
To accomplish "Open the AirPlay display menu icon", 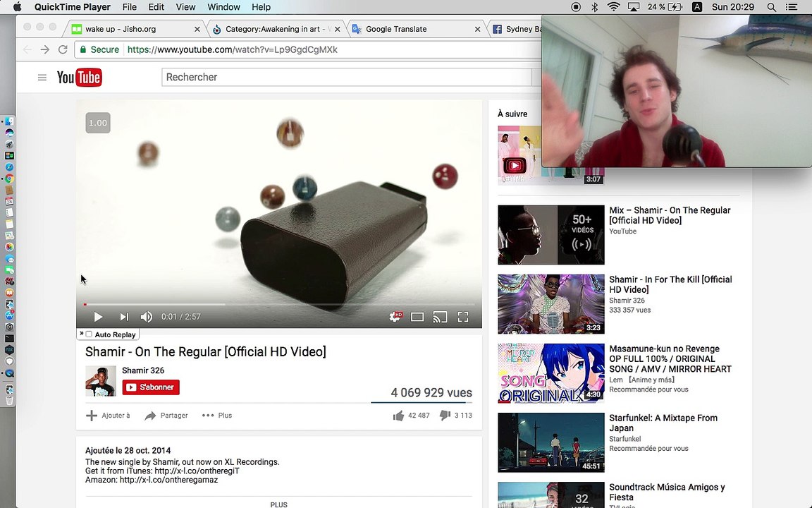I will [x=634, y=7].
